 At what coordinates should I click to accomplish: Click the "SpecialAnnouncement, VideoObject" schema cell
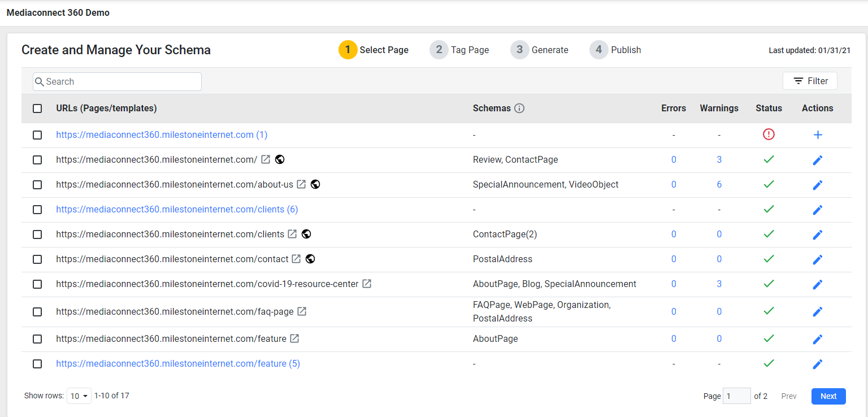click(546, 184)
